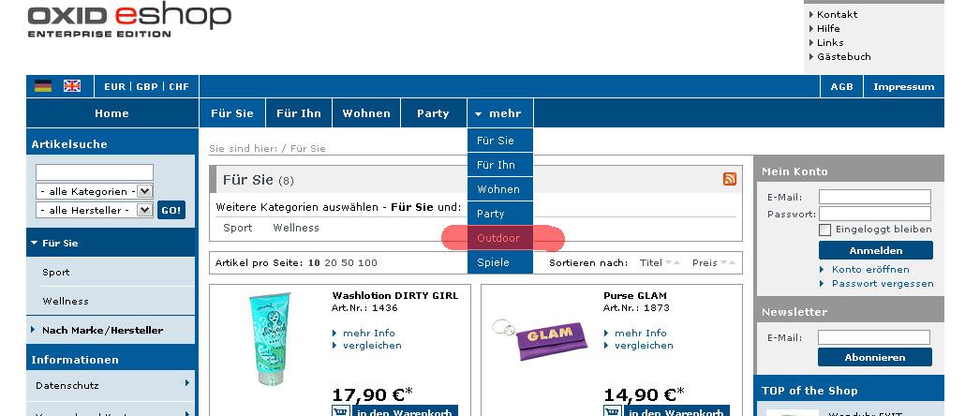The image size is (980, 416).
Task: Switch language with the British flag icon
Action: click(72, 86)
